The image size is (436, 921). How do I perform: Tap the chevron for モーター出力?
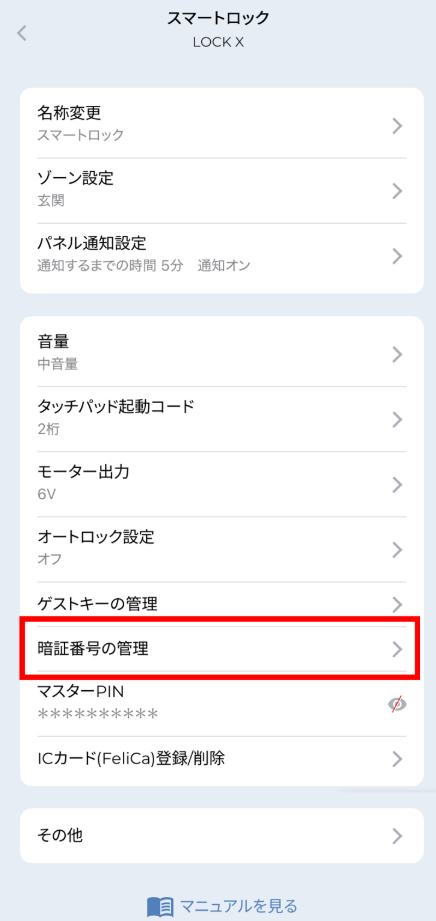click(397, 485)
